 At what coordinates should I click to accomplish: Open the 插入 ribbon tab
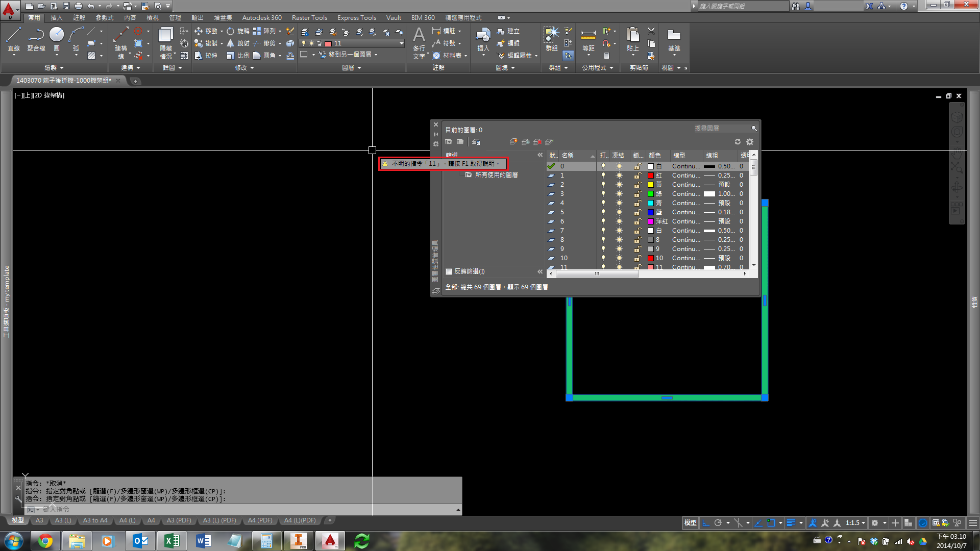click(57, 18)
